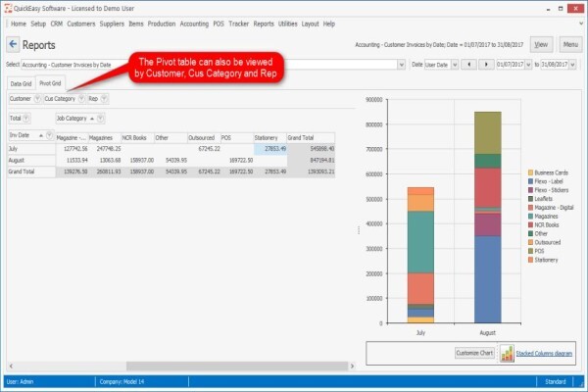
Task: Click the Magazines legend swatch
Action: [x=530, y=216]
